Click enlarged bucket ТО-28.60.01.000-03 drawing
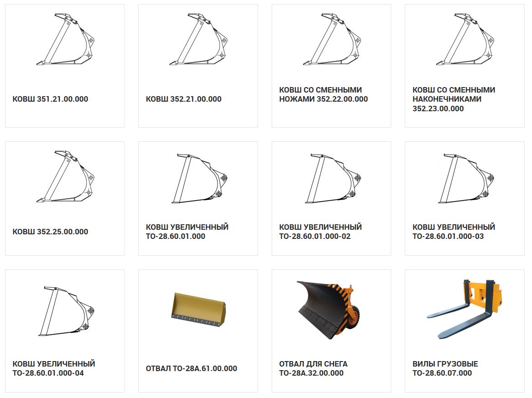 click(x=466, y=178)
